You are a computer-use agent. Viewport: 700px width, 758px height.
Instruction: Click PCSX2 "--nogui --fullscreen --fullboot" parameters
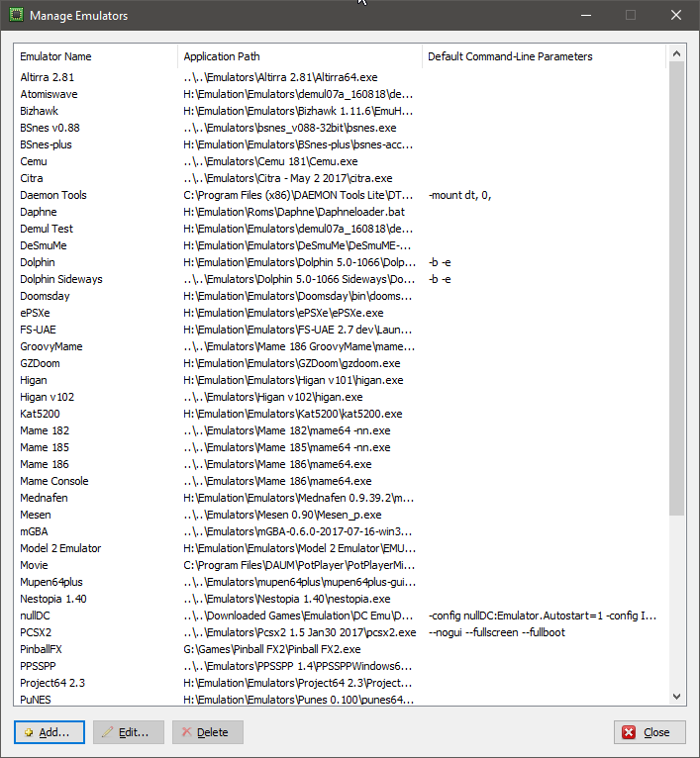coord(497,632)
